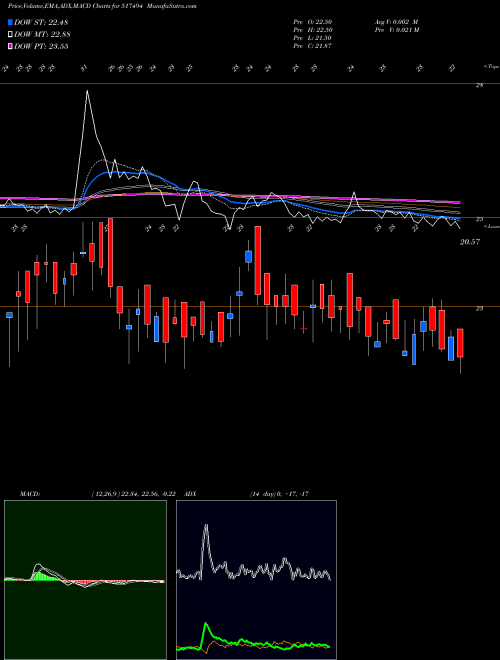Click the MACD (12,26,9) values text
Image resolution: width=500 pixels, height=660 pixels.
[x=134, y=494]
